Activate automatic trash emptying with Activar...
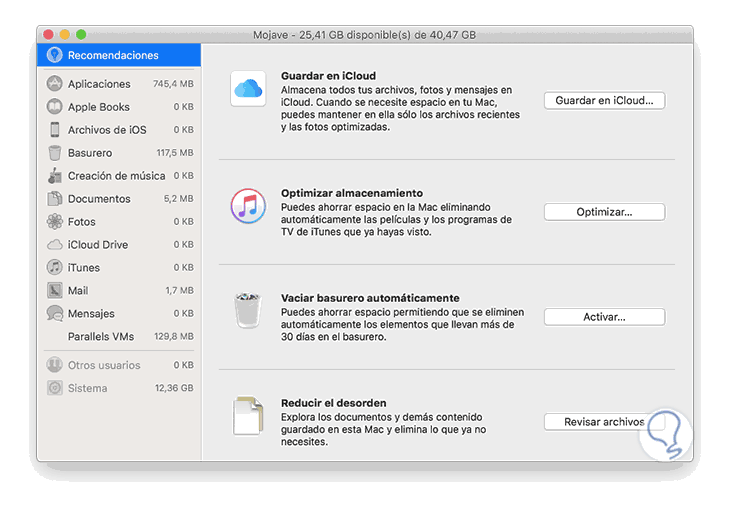 coord(604,317)
